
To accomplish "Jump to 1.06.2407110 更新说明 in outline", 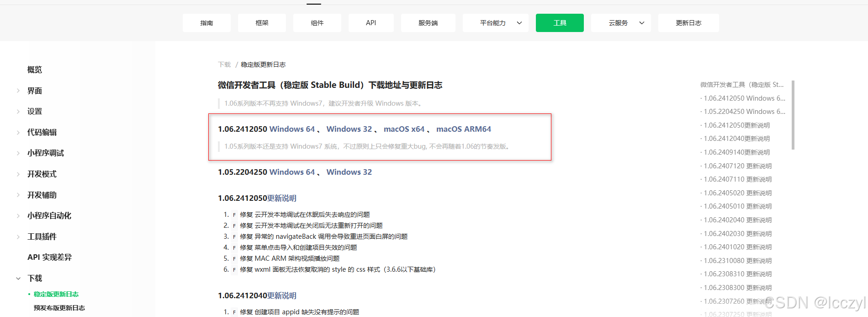I will pyautogui.click(x=738, y=179).
